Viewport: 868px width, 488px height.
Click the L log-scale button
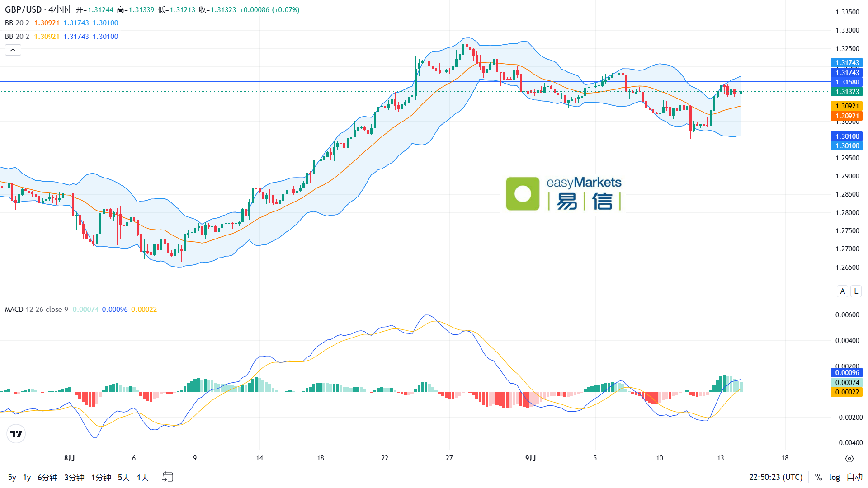(x=856, y=291)
